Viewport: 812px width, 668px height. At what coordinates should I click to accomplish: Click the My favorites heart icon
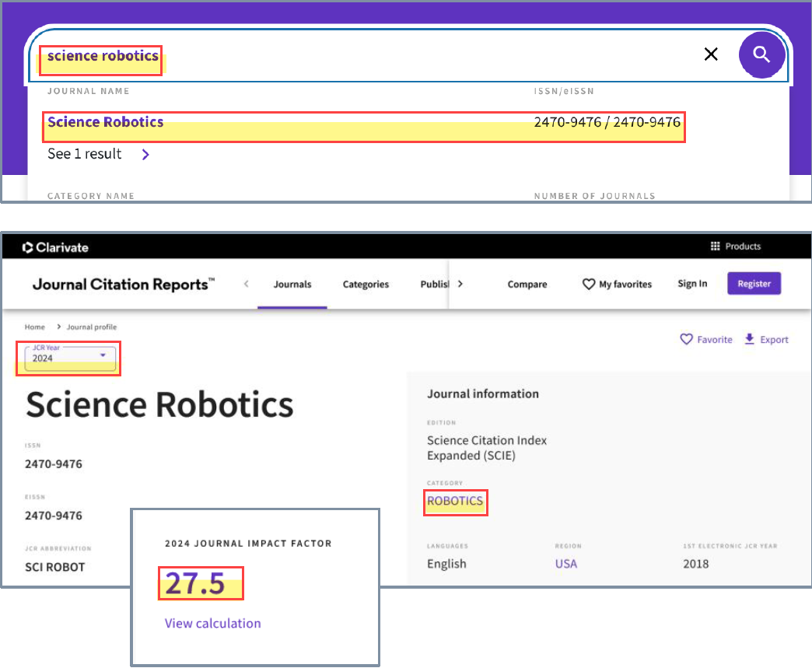point(589,285)
